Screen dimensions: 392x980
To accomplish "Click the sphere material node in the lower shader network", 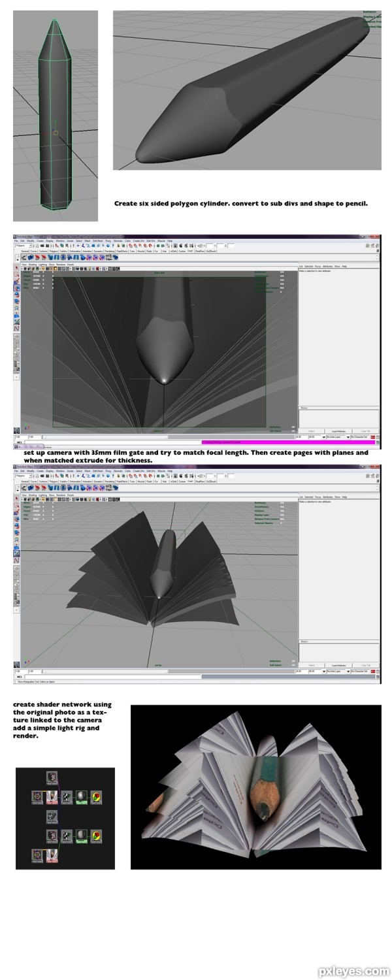I will click(82, 836).
